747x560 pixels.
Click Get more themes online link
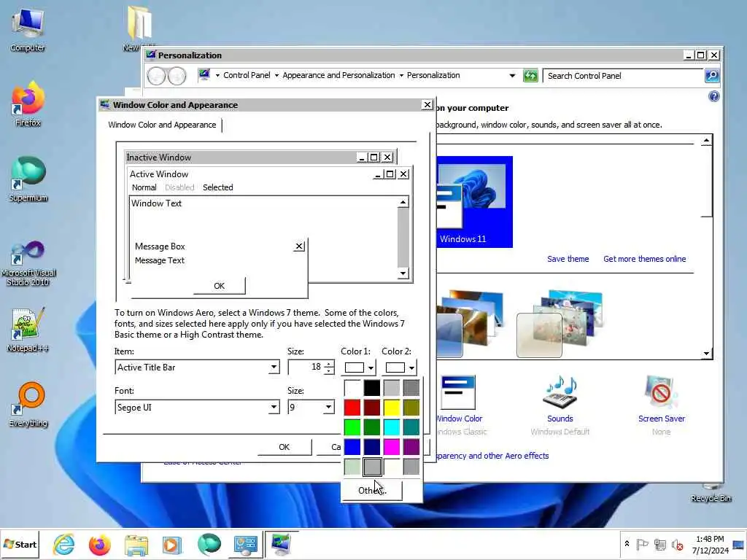pyautogui.click(x=645, y=259)
